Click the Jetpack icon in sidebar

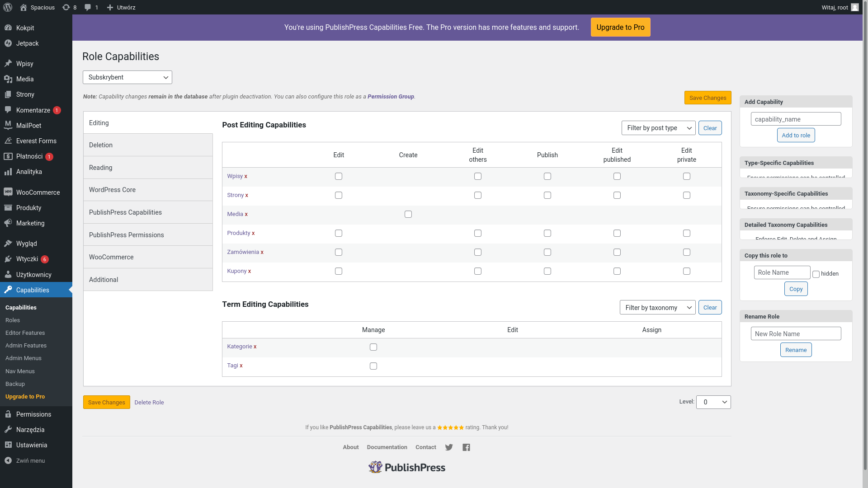click(x=8, y=43)
